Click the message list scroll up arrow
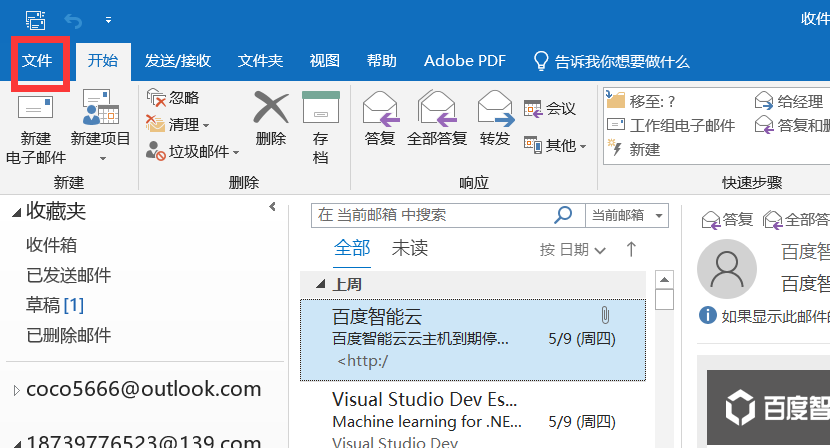The height and width of the screenshot is (448, 830). click(664, 279)
